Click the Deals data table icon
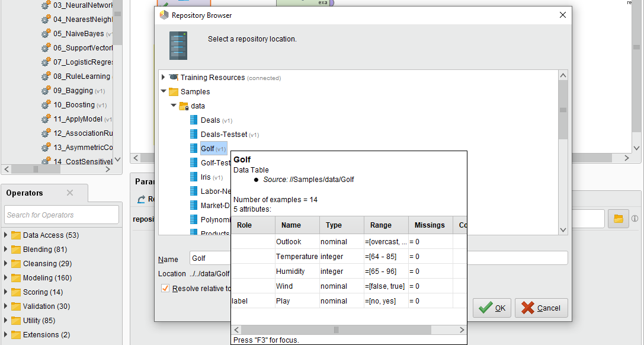The height and width of the screenshot is (345, 644). tap(194, 120)
